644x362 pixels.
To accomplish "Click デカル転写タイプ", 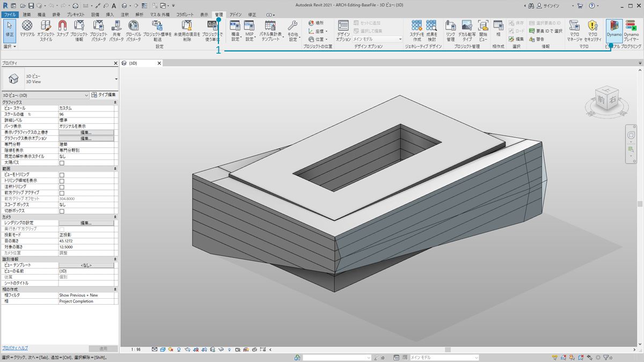I will pyautogui.click(x=466, y=31).
